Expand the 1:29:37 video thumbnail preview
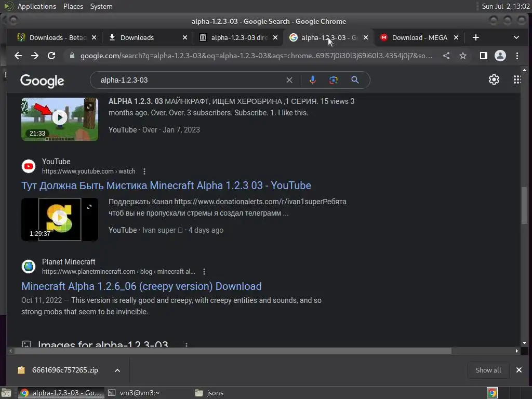 tap(89, 207)
